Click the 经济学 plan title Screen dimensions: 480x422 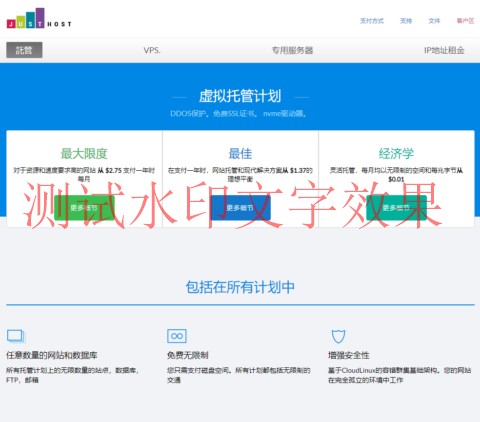(396, 154)
